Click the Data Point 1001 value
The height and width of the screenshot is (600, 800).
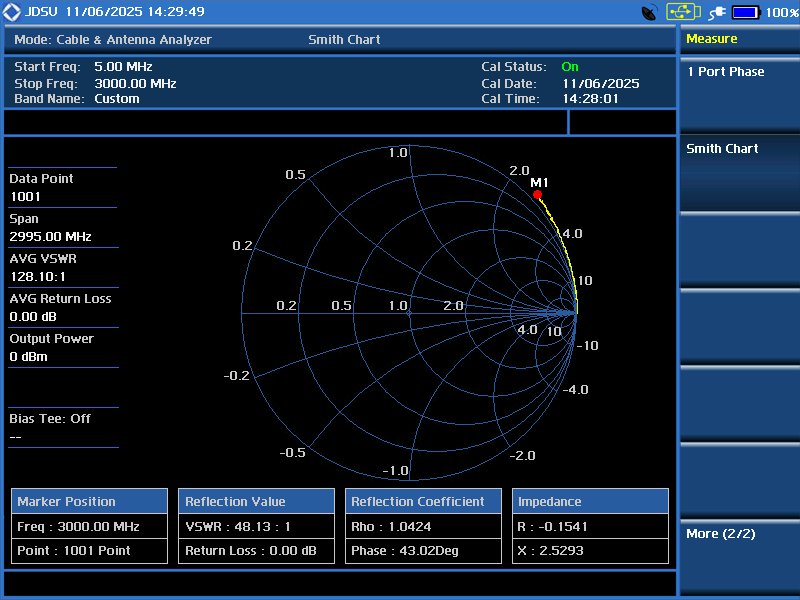(25, 197)
